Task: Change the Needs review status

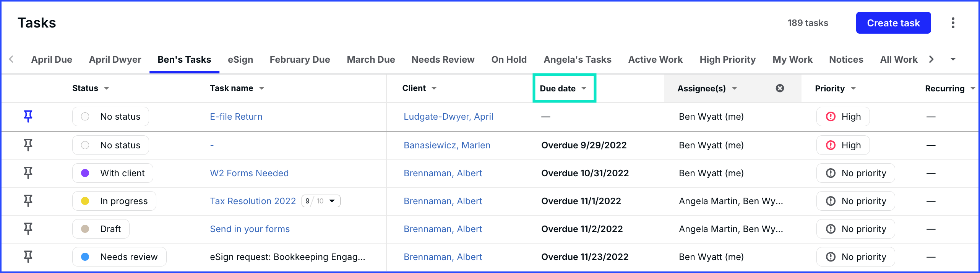Action: tap(119, 257)
